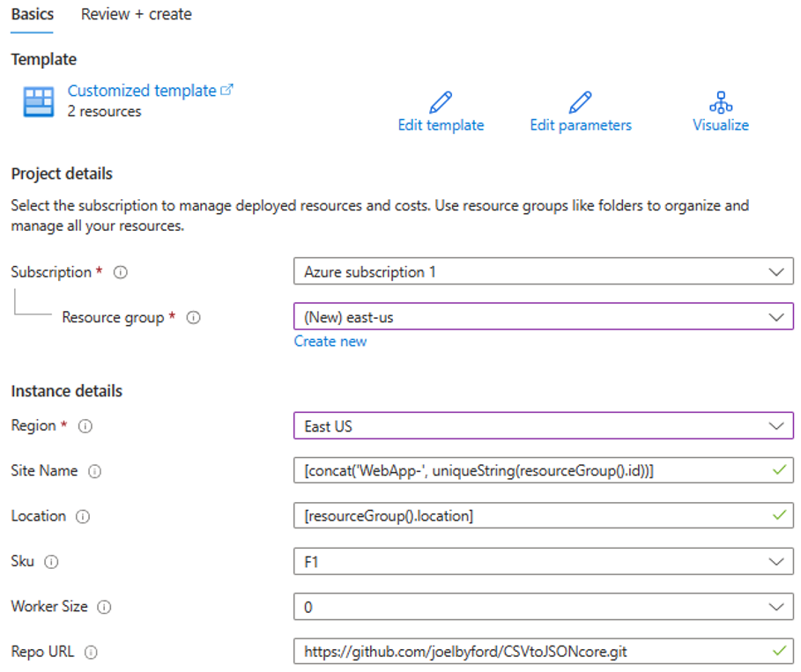The height and width of the screenshot is (672, 801).
Task: Switch to the Review + create tab
Action: (x=136, y=14)
